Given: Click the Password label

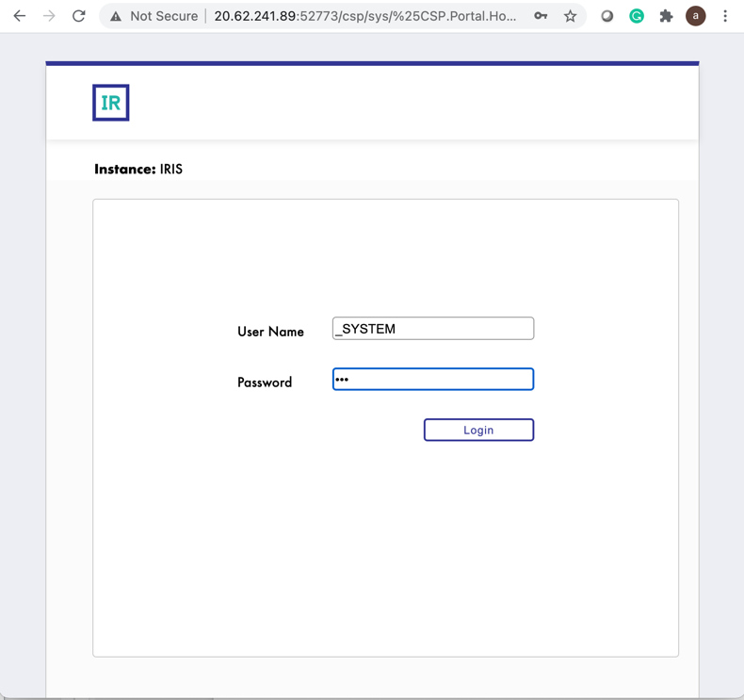Looking at the screenshot, I should tap(265, 383).
